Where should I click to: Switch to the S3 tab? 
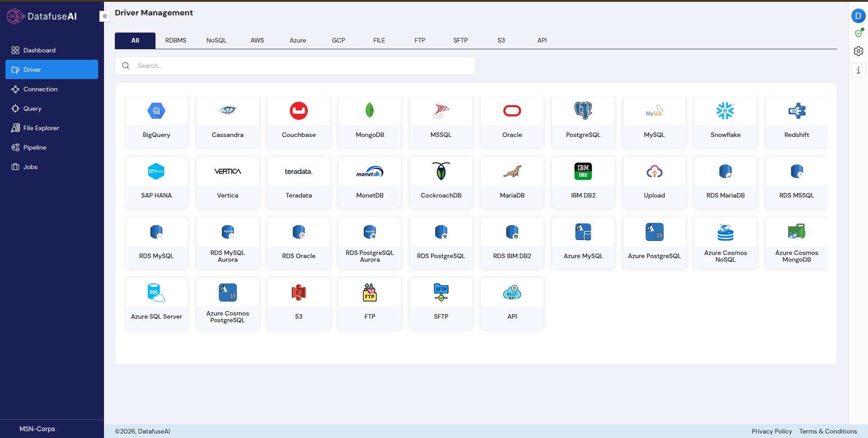pos(501,40)
